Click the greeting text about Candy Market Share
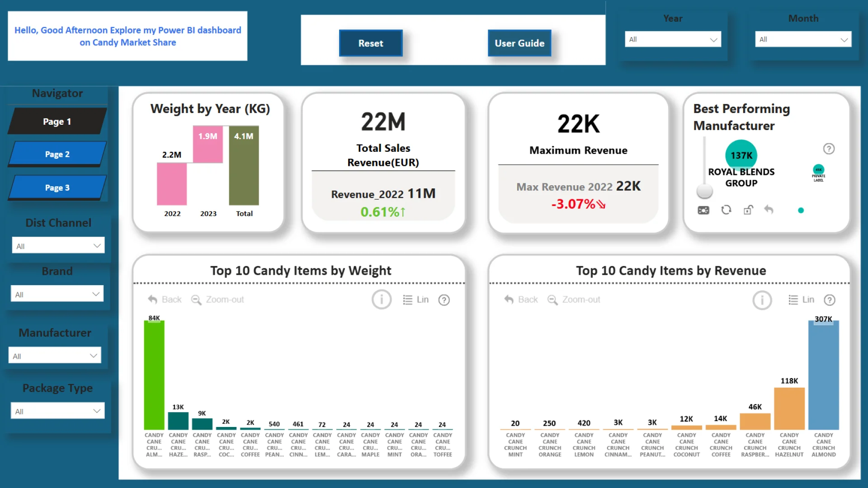The height and width of the screenshot is (488, 868). coord(127,36)
